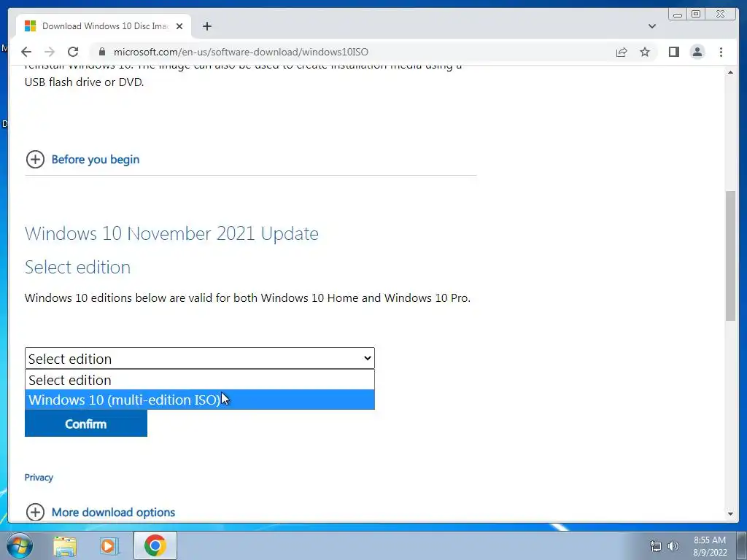Choose Windows 10 (multi-edition ISO) option

coord(200,400)
